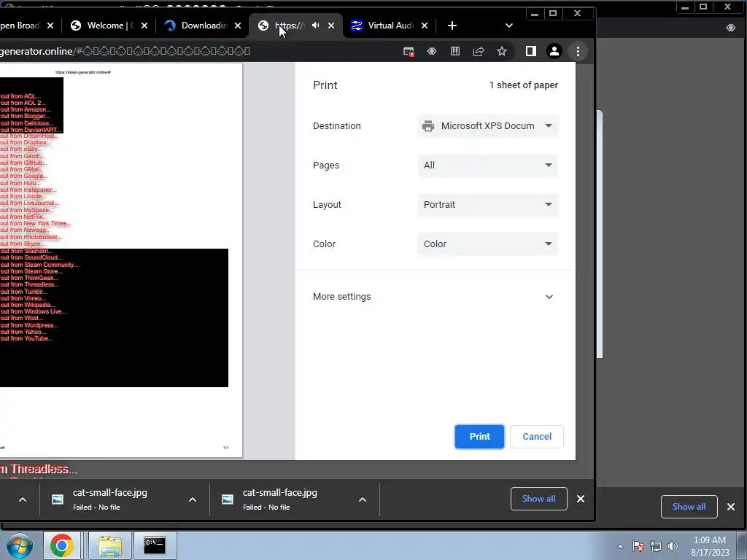Close the Welcome tab
The width and height of the screenshot is (747, 560).
point(144,26)
